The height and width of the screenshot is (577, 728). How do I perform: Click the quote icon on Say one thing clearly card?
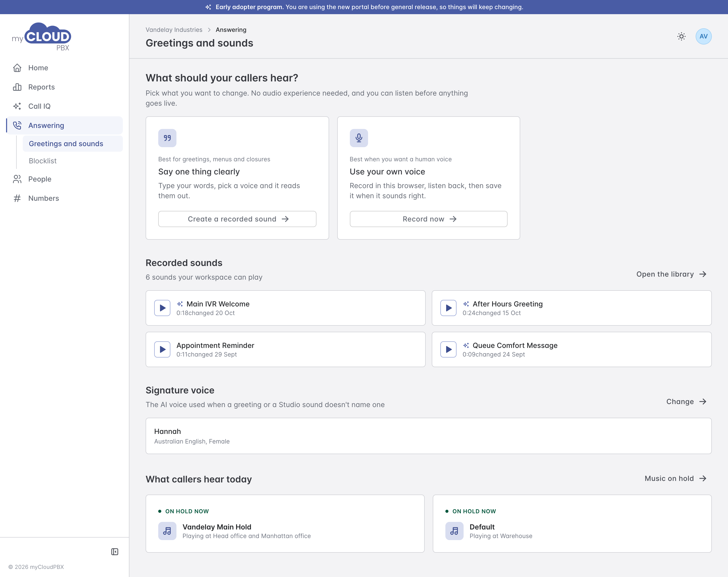coord(167,138)
